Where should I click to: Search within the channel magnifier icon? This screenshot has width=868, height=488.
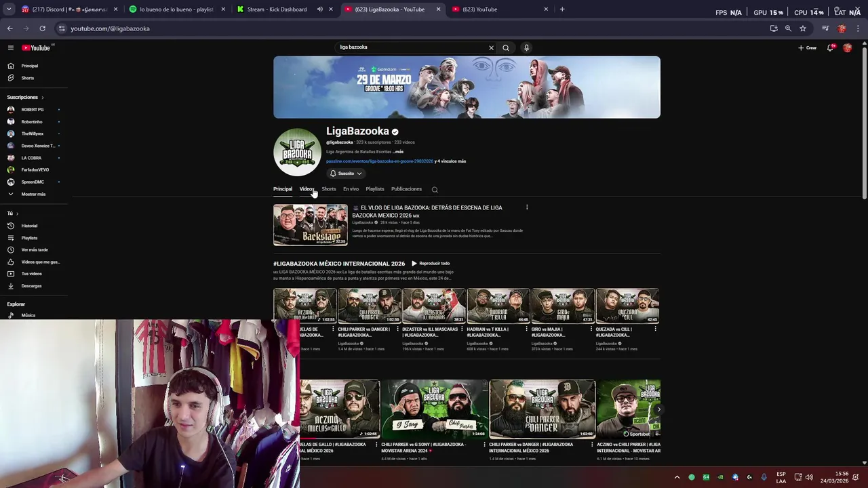435,190
